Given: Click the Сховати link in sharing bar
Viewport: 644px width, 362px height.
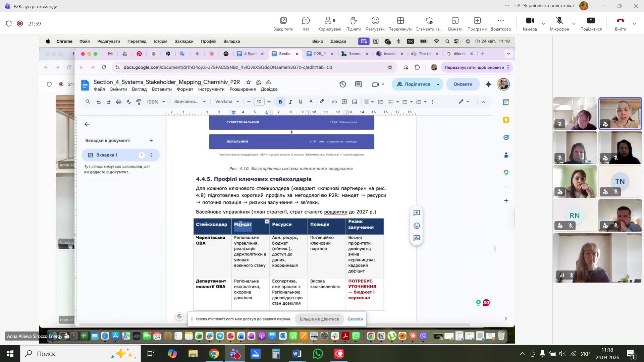Looking at the screenshot, I should pos(355,319).
